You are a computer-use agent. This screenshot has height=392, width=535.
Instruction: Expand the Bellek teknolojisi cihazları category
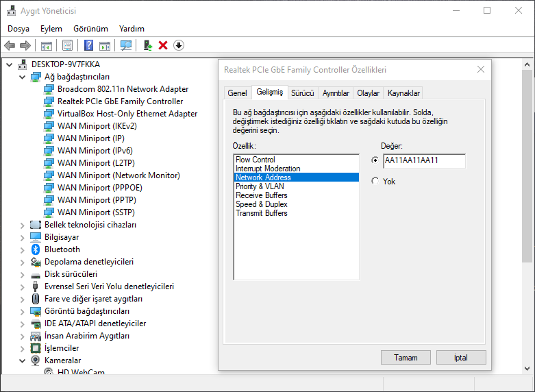click(x=23, y=225)
